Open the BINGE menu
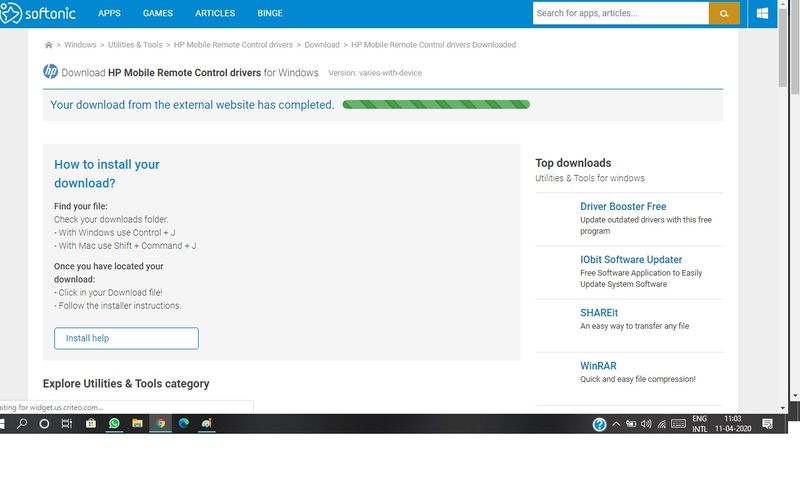Screen dimensions: 800x500 click(270, 13)
